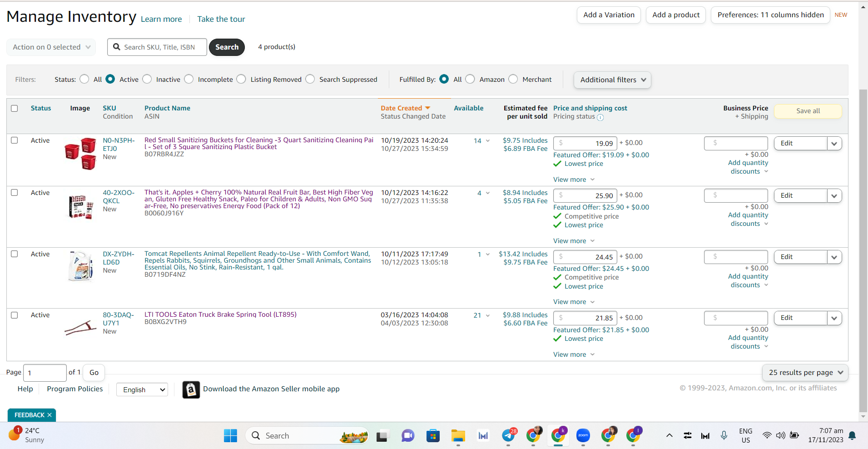Sort by the Available column header

469,108
